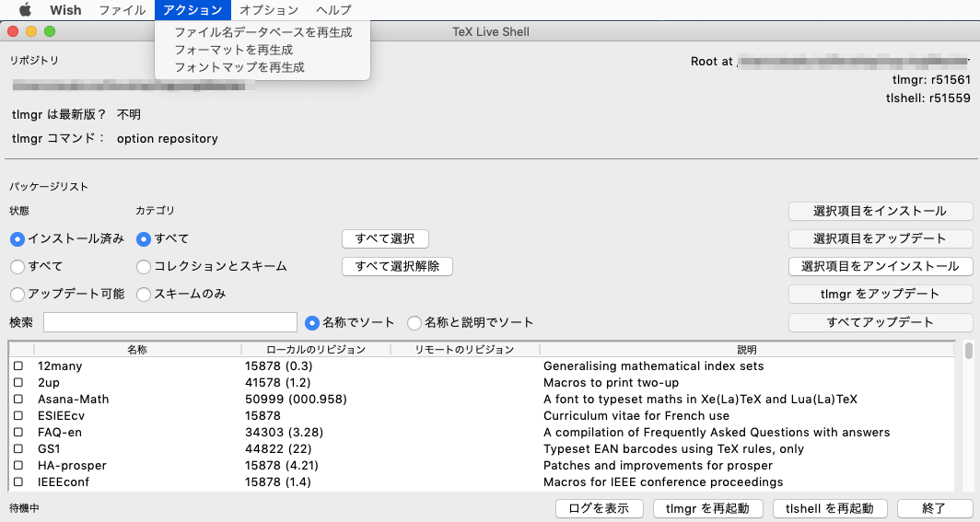Select the スキームのみ radio button
The width and height of the screenshot is (980, 522).
(x=144, y=294)
